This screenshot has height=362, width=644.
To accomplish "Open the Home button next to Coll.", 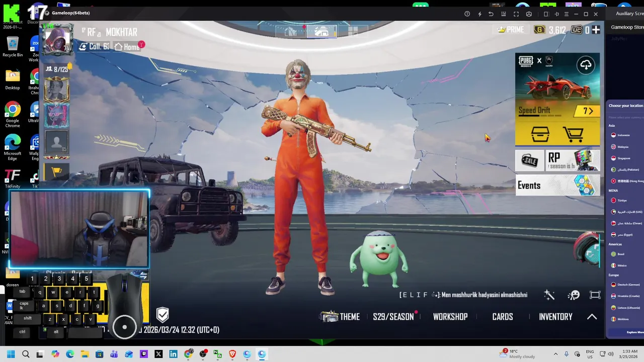I will 127,46.
